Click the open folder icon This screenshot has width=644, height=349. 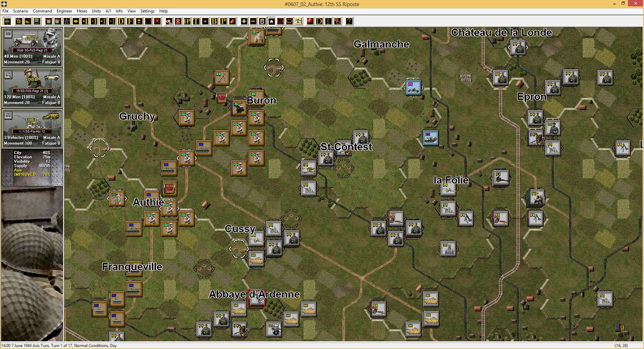click(x=28, y=21)
